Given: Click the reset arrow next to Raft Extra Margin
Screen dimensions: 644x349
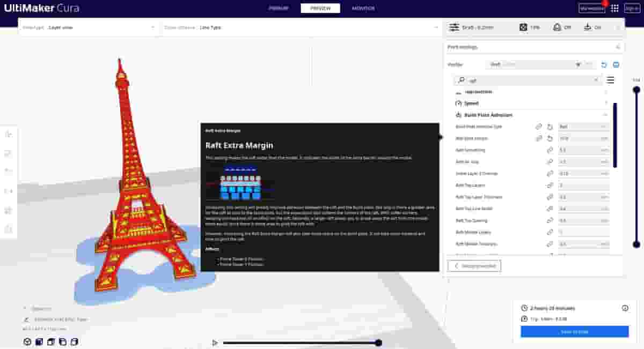Looking at the screenshot, I should [x=550, y=138].
